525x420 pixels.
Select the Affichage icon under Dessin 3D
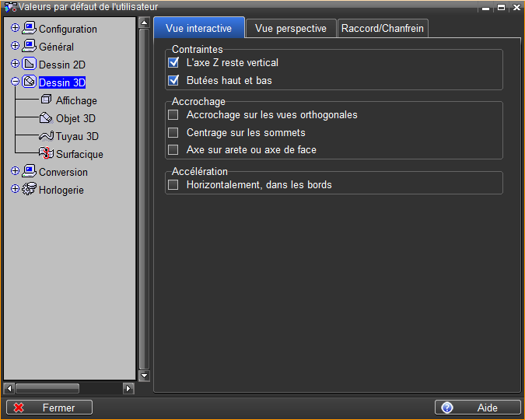click(x=46, y=100)
